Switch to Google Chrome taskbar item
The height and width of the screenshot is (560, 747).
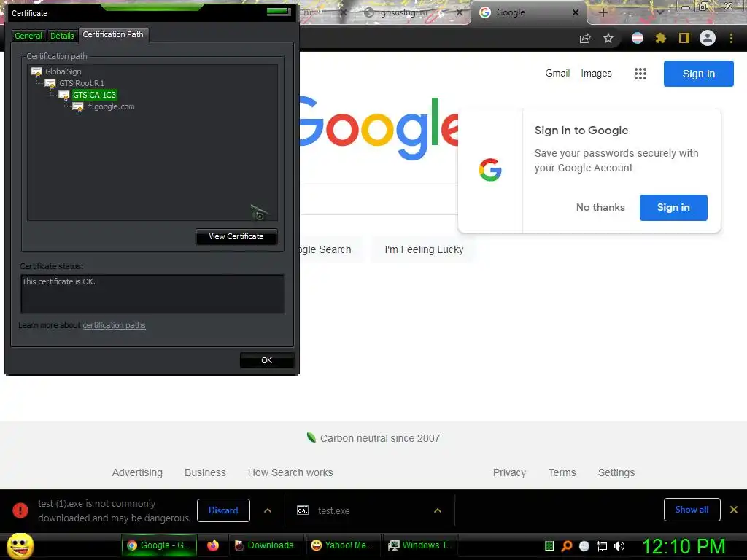pos(160,545)
